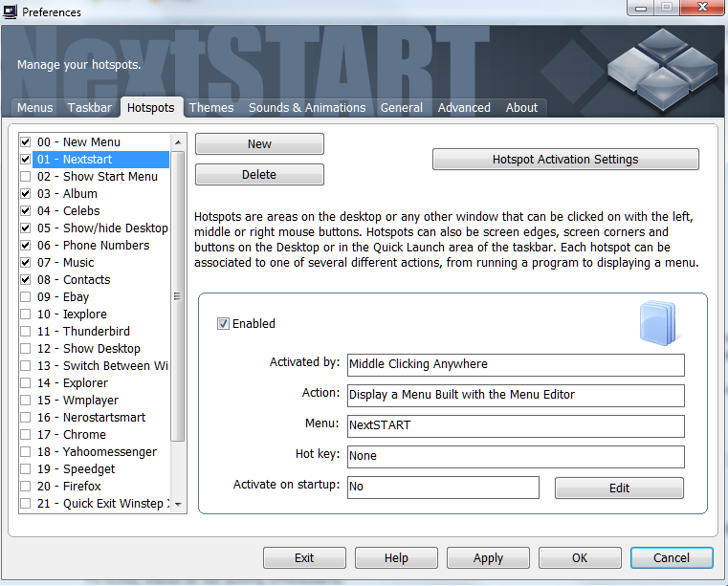Open Hotspot Activation Settings
Viewport: 728px width, 586px height.
(x=565, y=160)
